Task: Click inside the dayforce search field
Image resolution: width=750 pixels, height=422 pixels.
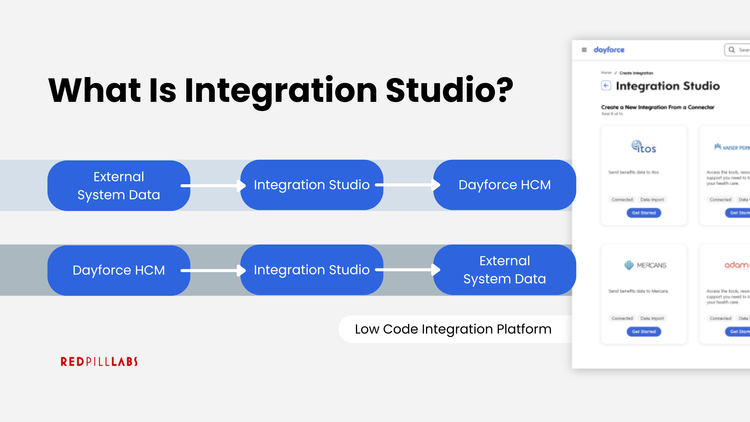Action: click(738, 50)
